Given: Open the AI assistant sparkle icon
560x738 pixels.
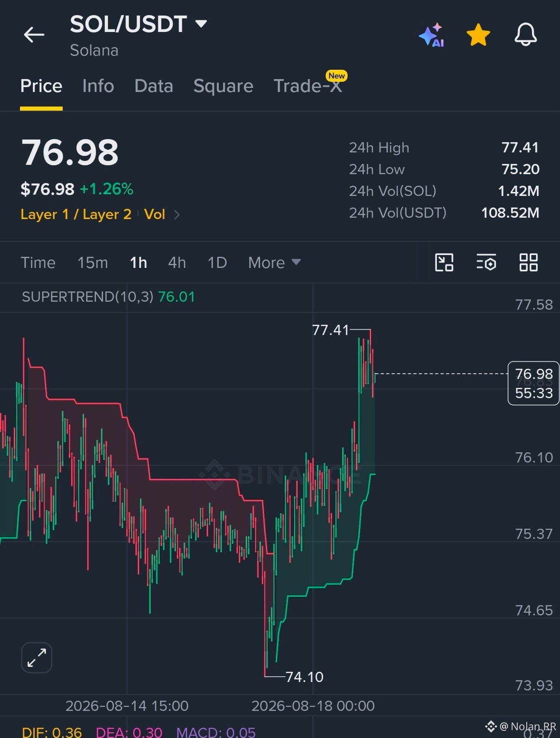Looking at the screenshot, I should [431, 35].
